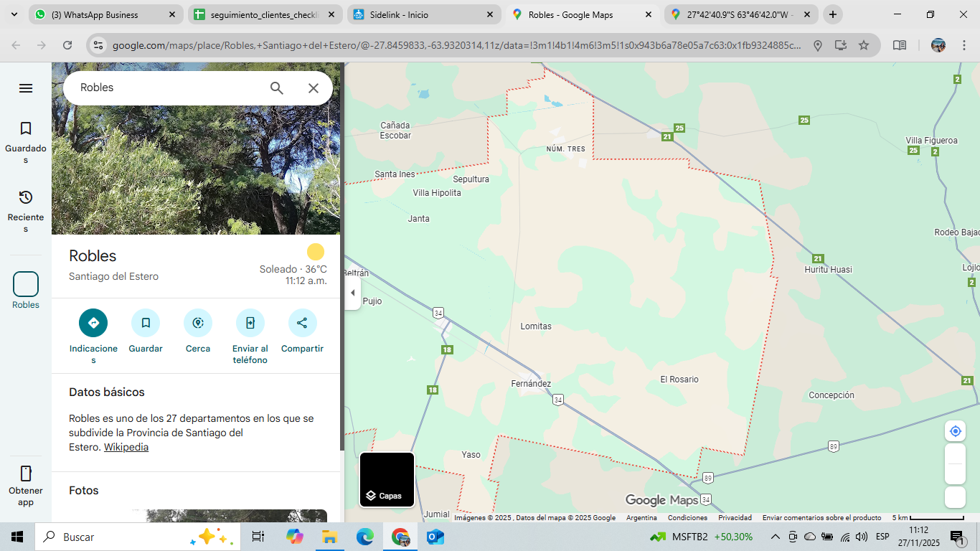Collapse the side panel arrow
This screenshot has width=980, height=551.
point(352,293)
